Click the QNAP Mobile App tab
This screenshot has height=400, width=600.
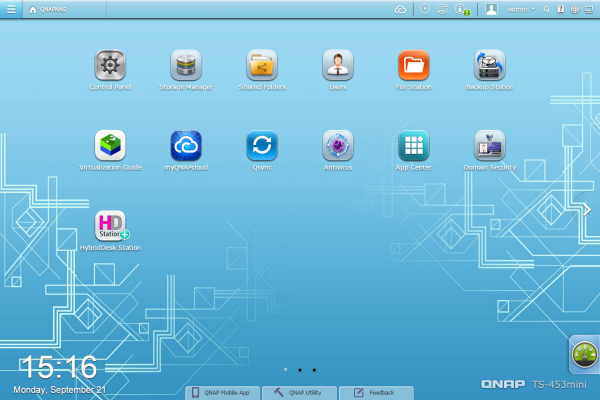[225, 392]
